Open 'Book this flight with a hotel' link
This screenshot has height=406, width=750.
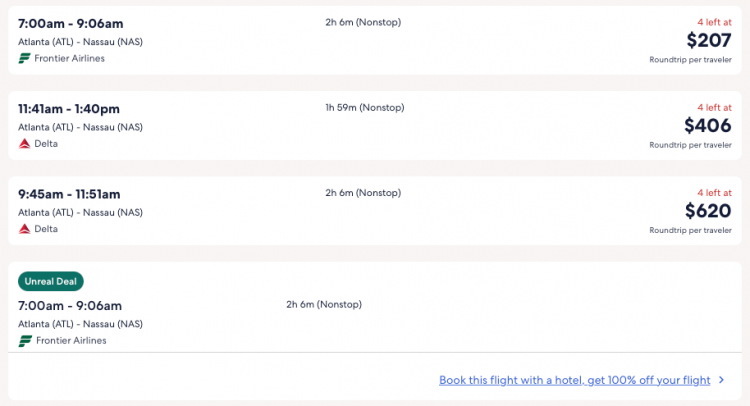click(574, 380)
